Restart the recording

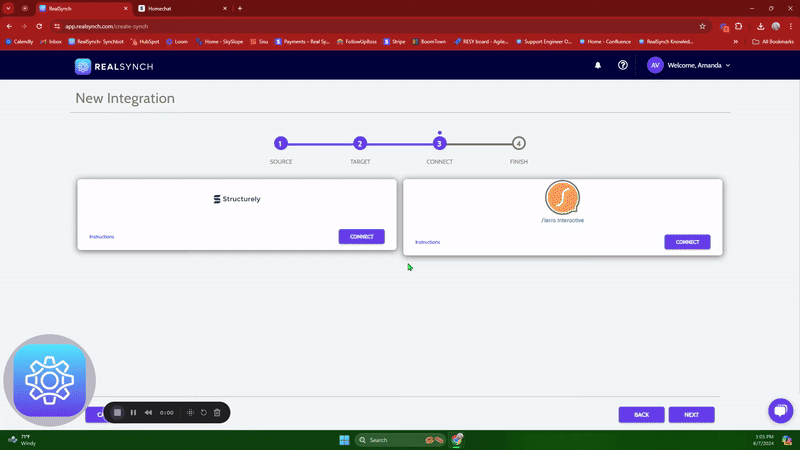point(204,413)
